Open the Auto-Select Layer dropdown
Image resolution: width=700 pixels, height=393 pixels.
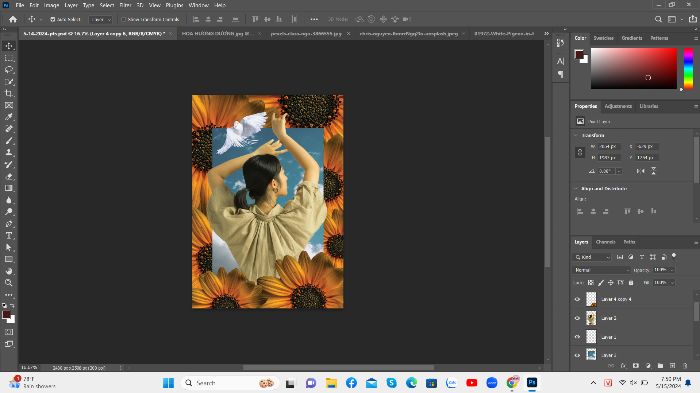tap(100, 20)
